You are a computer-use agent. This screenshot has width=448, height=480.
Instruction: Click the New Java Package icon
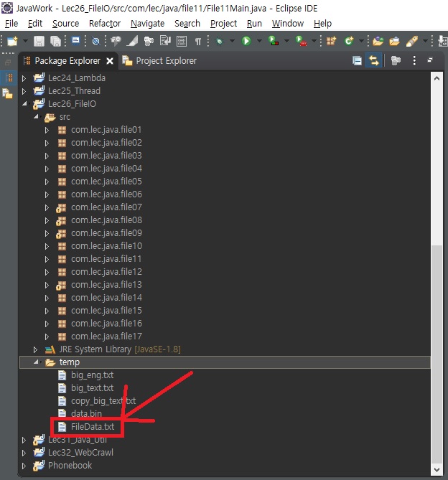tap(331, 41)
